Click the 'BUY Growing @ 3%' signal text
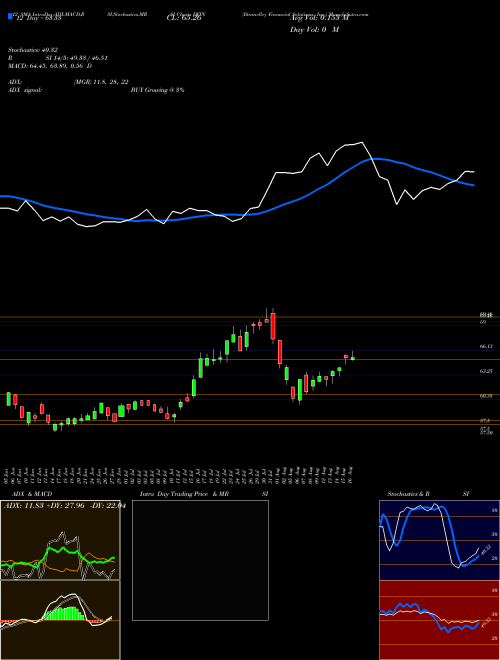Screen dimensions: 500x660 157,90
